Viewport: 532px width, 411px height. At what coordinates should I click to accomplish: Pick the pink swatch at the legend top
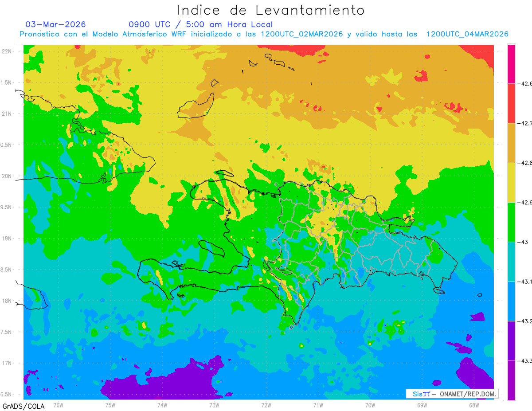511,64
